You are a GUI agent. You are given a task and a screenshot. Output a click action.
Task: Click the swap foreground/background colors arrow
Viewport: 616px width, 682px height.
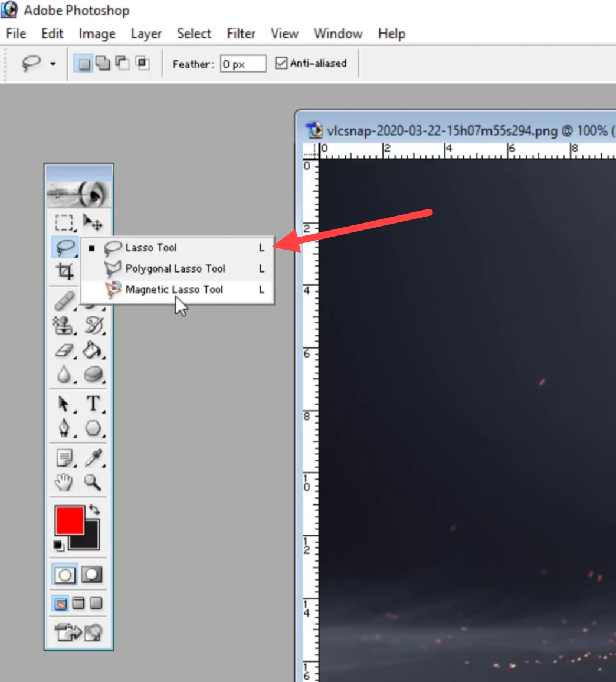pos(94,509)
